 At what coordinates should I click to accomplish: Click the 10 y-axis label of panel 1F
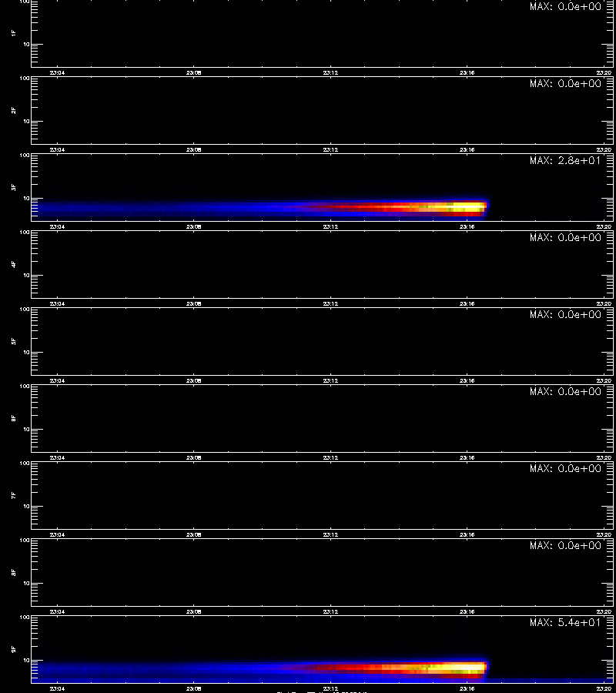pos(26,44)
